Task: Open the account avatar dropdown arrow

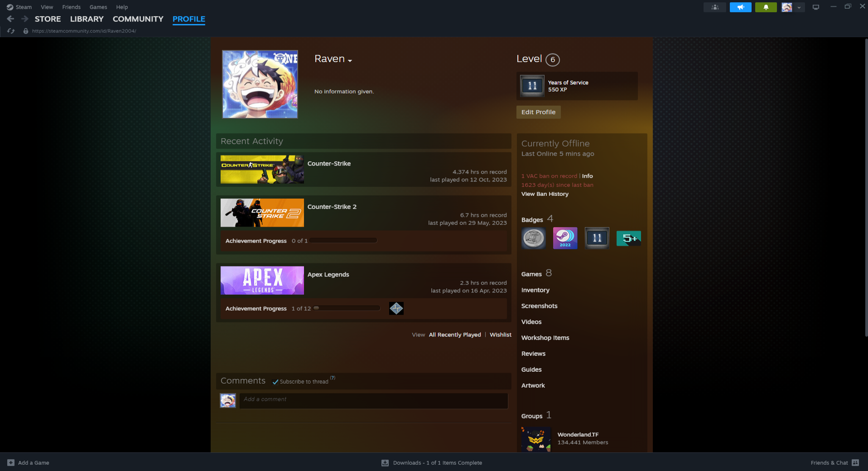Action: 799,7
